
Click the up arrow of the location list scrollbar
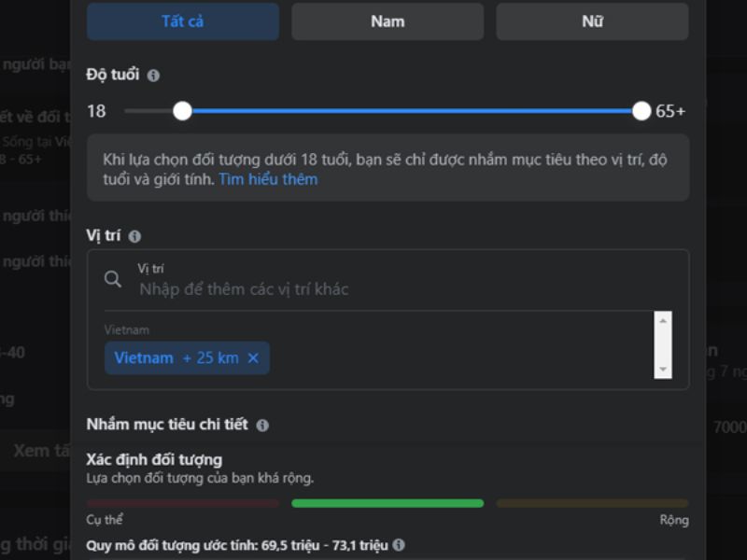(663, 320)
